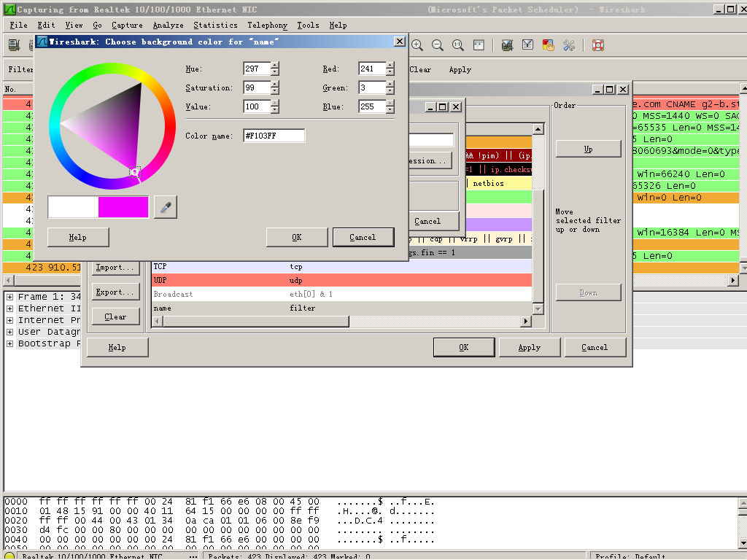Increase Red with its up arrow
This screenshot has width=747, height=560.
pos(390,66)
